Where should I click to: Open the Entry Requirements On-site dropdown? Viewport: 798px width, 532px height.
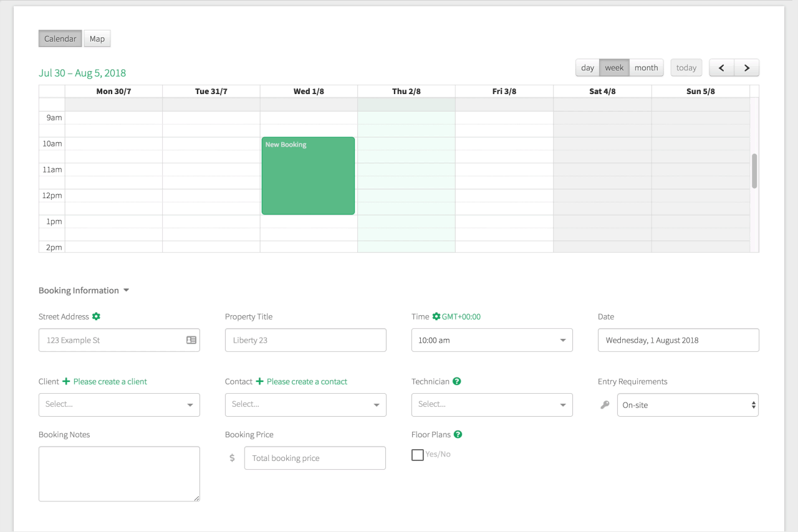[688, 405]
